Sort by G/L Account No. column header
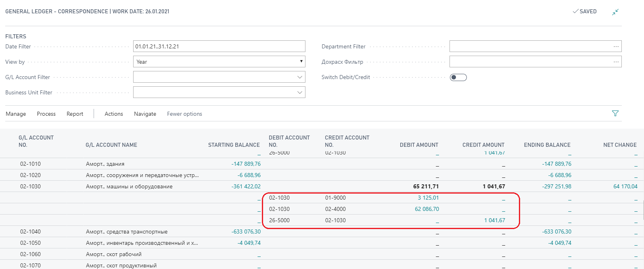Image resolution: width=644 pixels, height=269 pixels. click(x=36, y=141)
